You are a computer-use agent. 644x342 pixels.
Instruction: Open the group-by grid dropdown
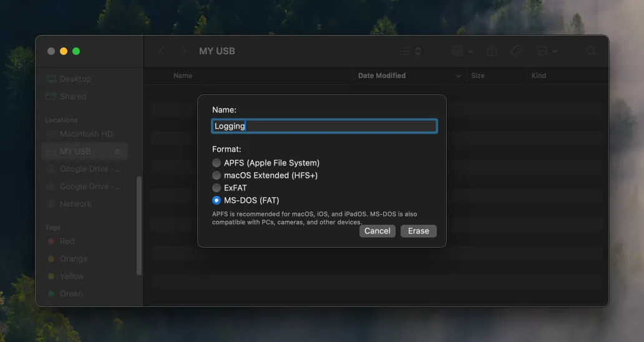tap(462, 51)
